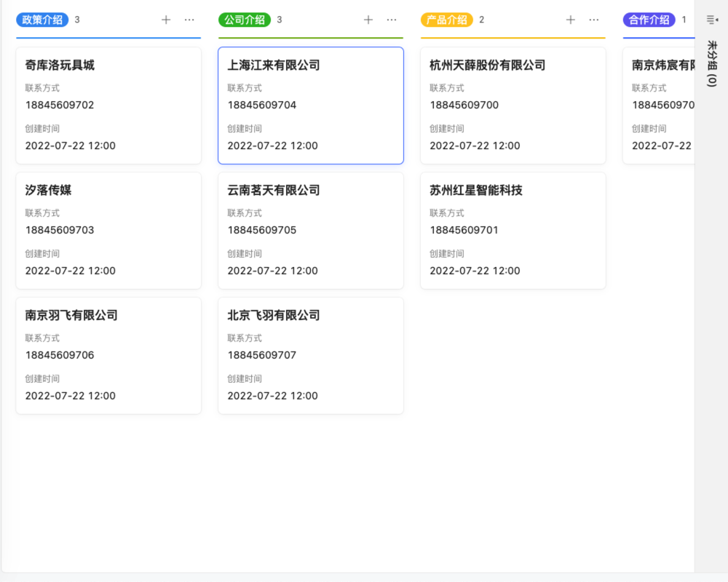
Task: Add a new card to the 产品介绍 group
Action: (x=571, y=20)
